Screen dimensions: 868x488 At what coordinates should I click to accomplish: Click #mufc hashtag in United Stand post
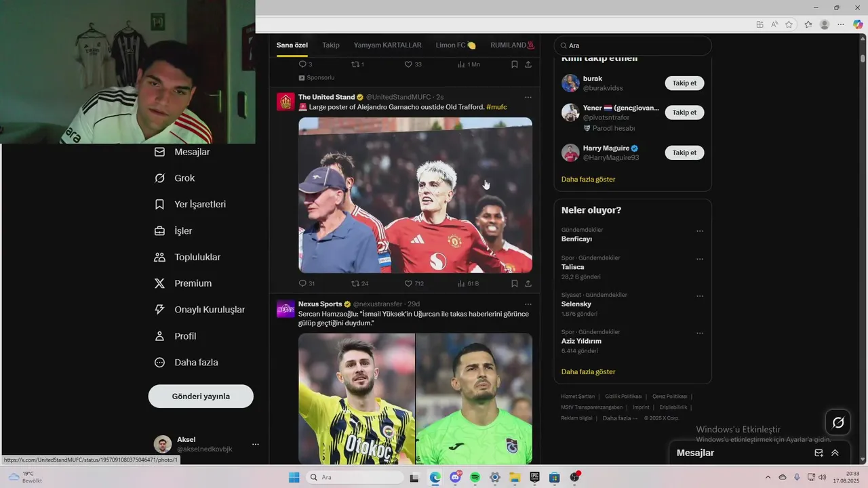(496, 107)
